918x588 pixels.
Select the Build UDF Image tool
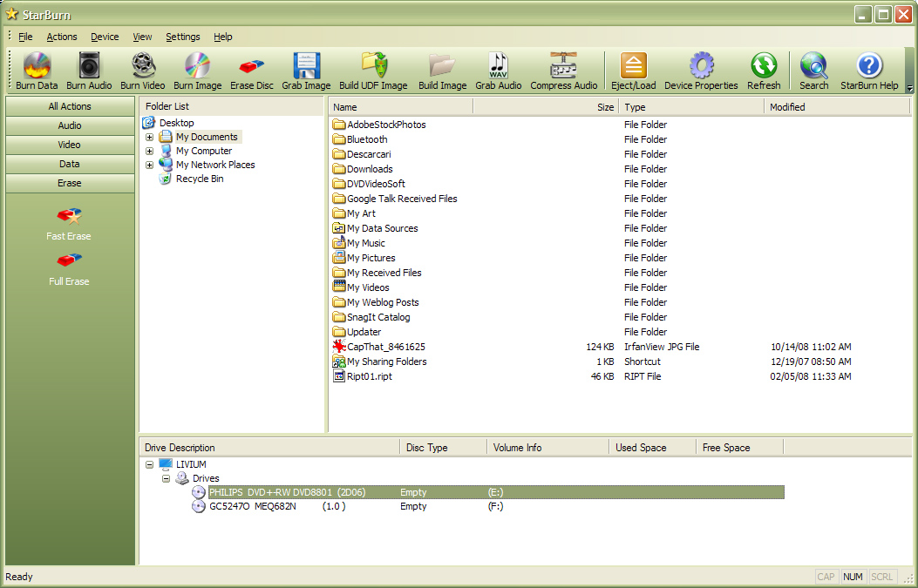(x=373, y=71)
